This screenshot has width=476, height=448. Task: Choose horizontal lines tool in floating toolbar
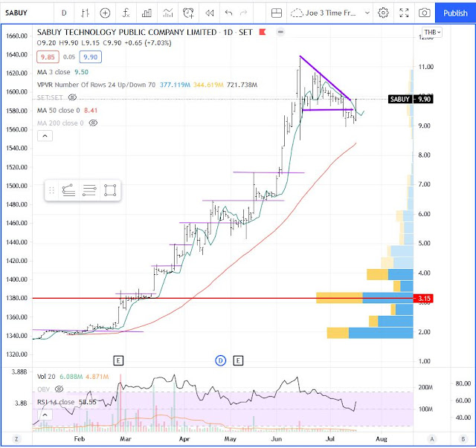pos(89,190)
